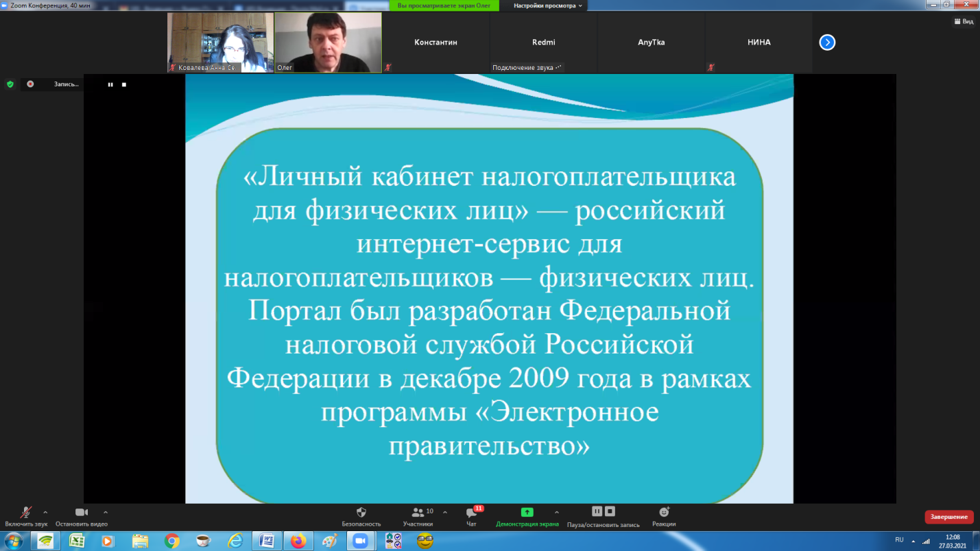Click the green Демонстрация экрана share icon

click(x=527, y=512)
